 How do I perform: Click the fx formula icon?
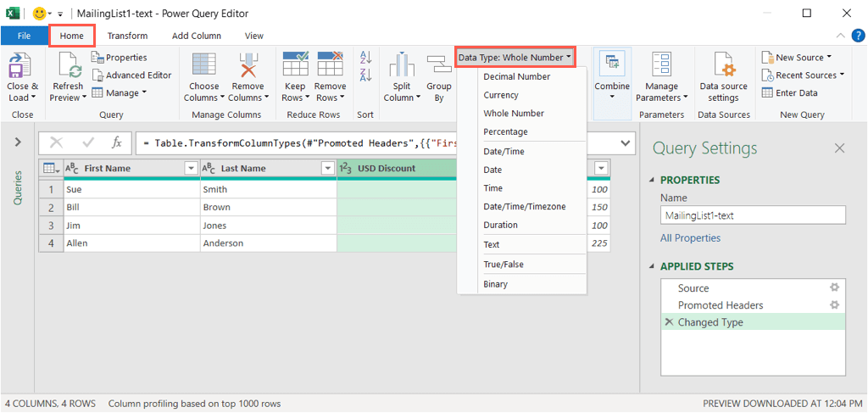(x=116, y=142)
